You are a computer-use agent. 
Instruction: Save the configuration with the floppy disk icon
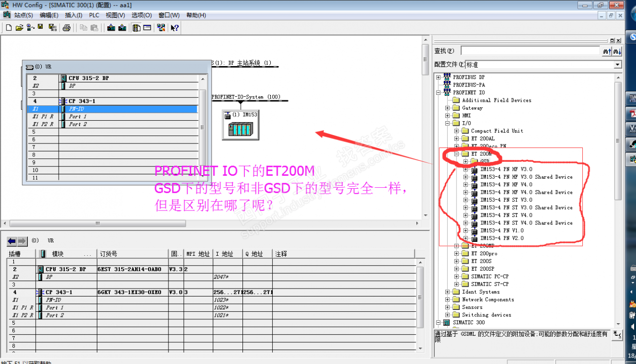(x=40, y=28)
